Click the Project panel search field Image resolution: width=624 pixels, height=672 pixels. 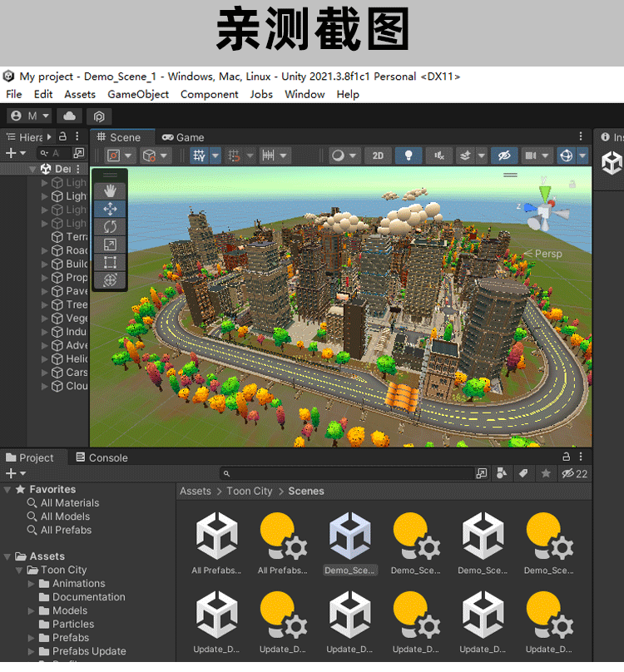349,473
